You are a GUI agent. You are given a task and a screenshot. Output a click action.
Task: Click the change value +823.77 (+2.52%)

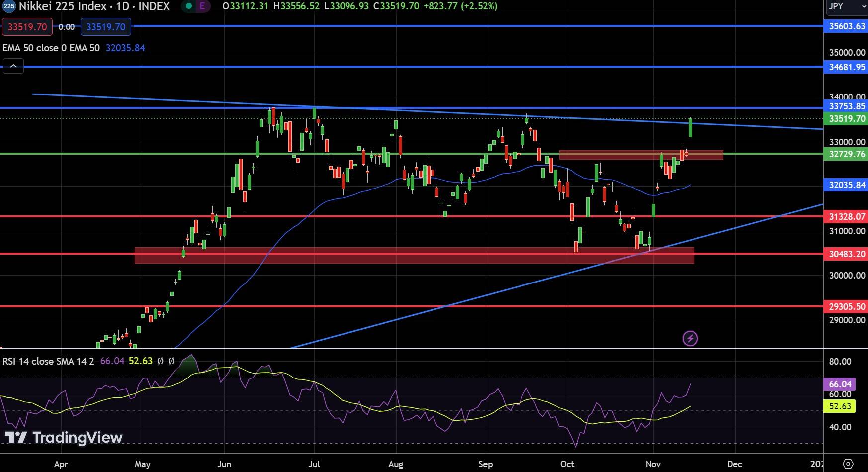coord(460,6)
